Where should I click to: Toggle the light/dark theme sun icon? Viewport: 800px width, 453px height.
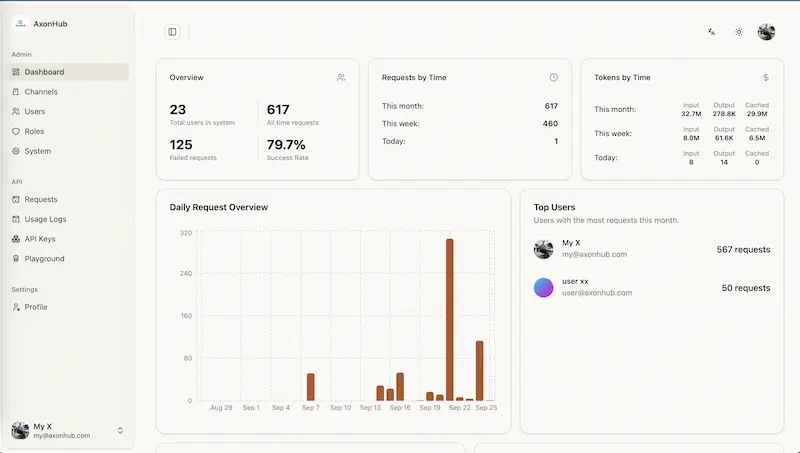coord(739,32)
